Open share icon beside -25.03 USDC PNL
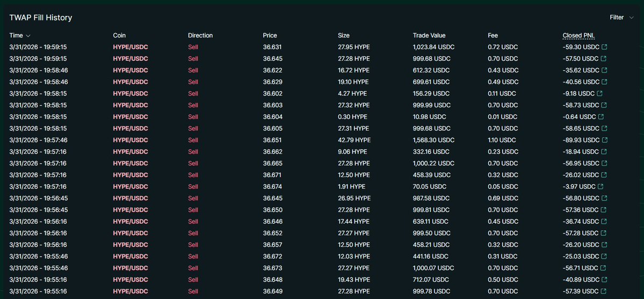The image size is (644, 299). pos(604,257)
